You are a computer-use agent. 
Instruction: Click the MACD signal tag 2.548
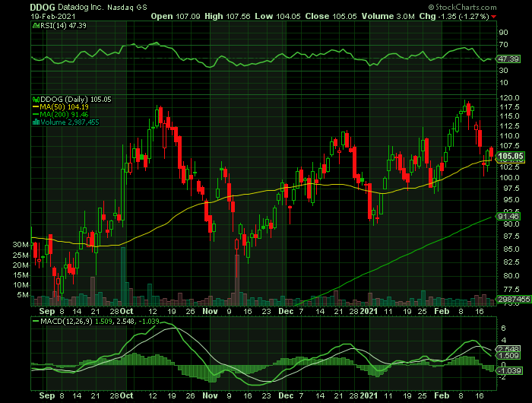point(508,349)
